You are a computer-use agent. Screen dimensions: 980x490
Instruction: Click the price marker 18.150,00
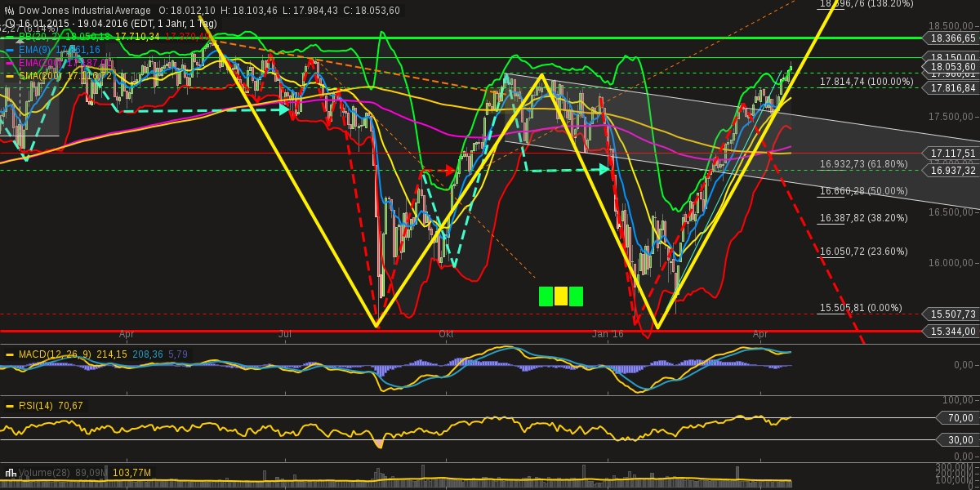point(951,57)
